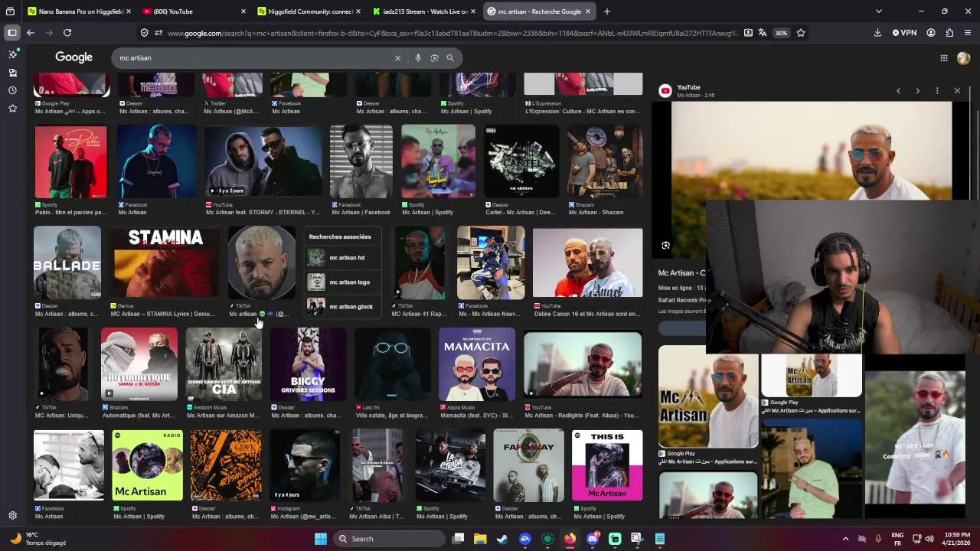The width and height of the screenshot is (980, 551).
Task: Close the image preview panel
Action: click(x=957, y=91)
